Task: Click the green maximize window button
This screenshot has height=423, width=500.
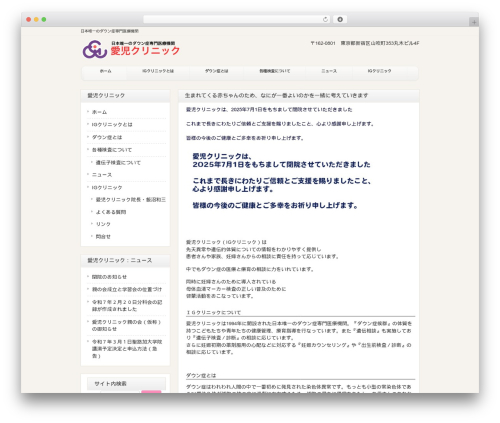Action: 44,19
